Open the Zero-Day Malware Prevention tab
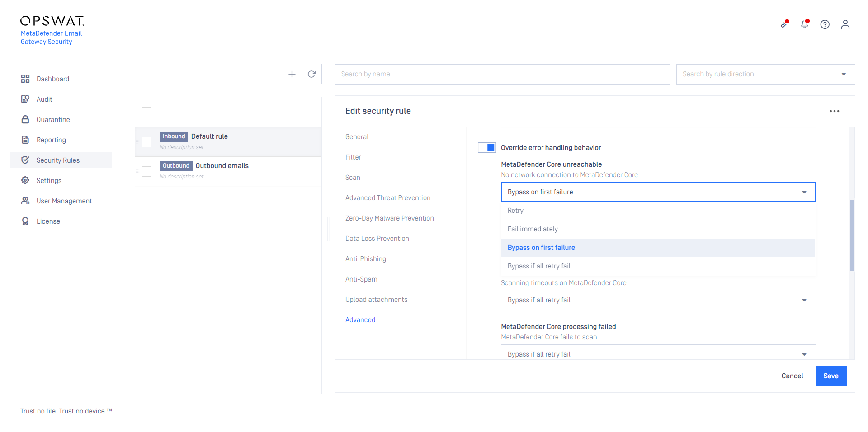 click(390, 218)
